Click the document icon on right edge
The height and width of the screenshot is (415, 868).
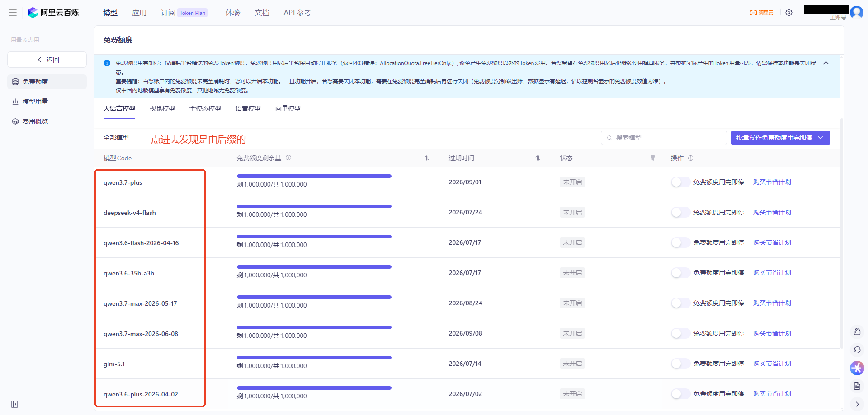(x=857, y=386)
